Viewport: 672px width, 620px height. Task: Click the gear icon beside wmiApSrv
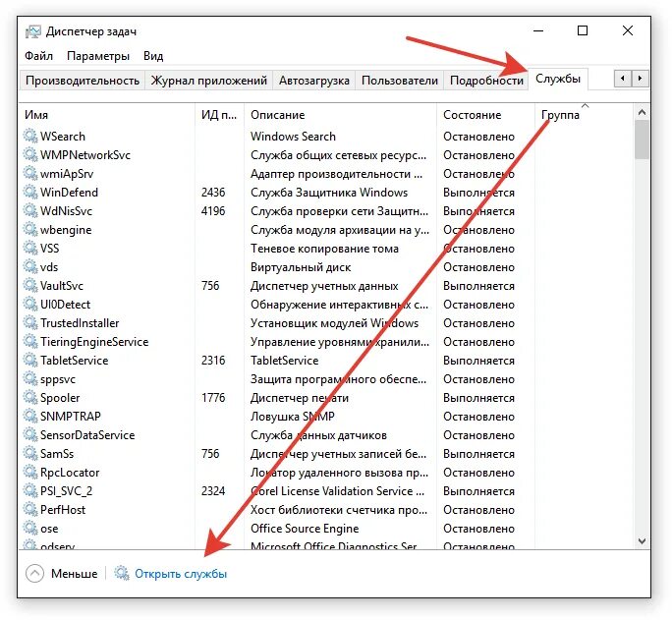click(30, 174)
